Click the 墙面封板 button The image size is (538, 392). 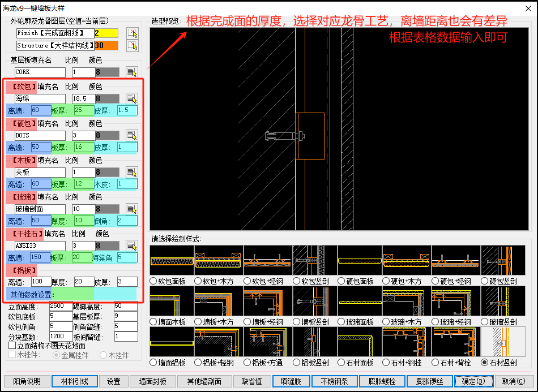point(153,381)
